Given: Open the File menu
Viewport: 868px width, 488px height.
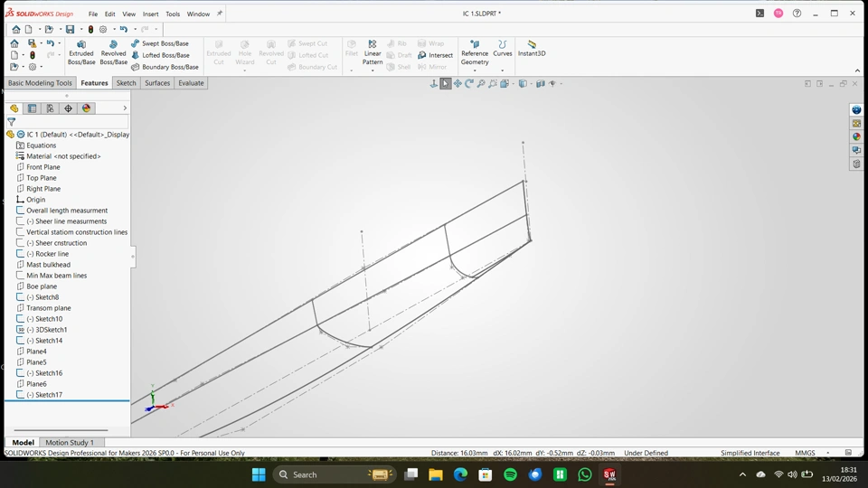Looking at the screenshot, I should coord(93,14).
